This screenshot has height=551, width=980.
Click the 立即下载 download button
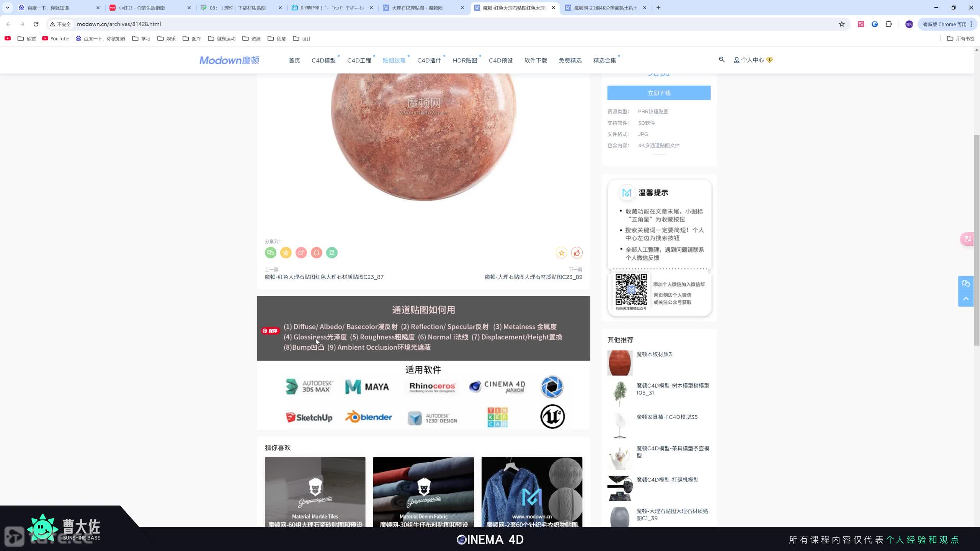pos(658,93)
